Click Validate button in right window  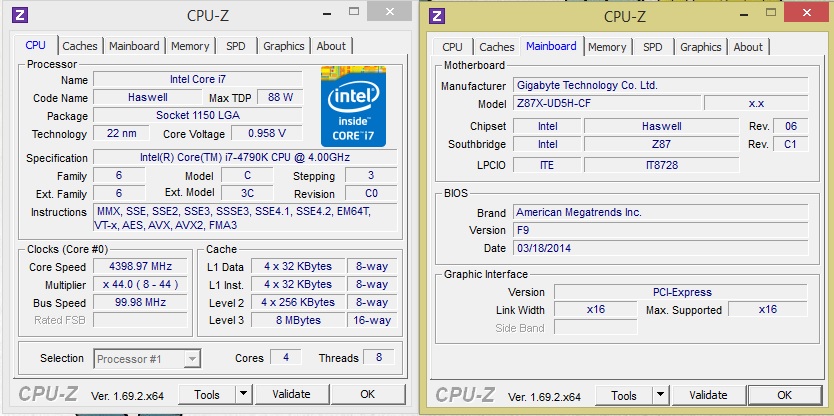point(708,395)
